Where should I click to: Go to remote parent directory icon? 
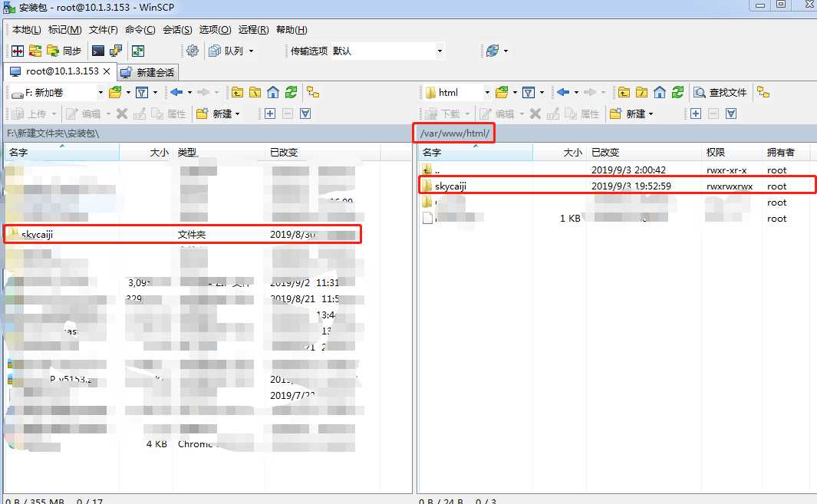pyautogui.click(x=624, y=92)
